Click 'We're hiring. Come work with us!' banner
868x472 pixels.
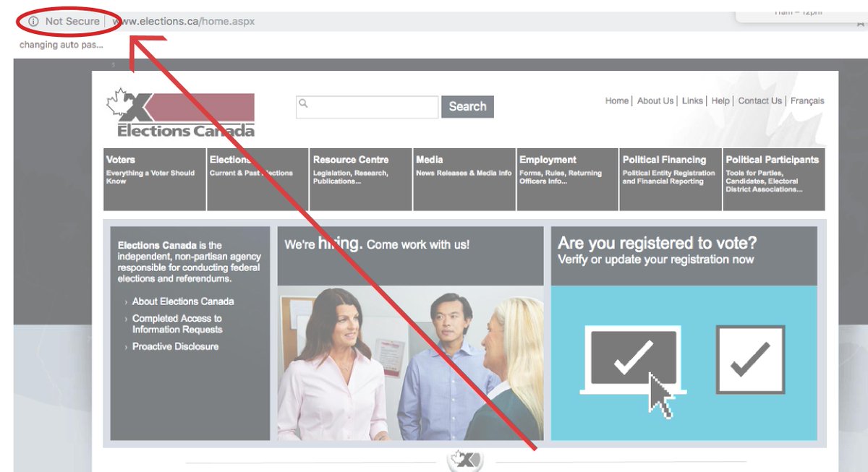[x=410, y=256]
